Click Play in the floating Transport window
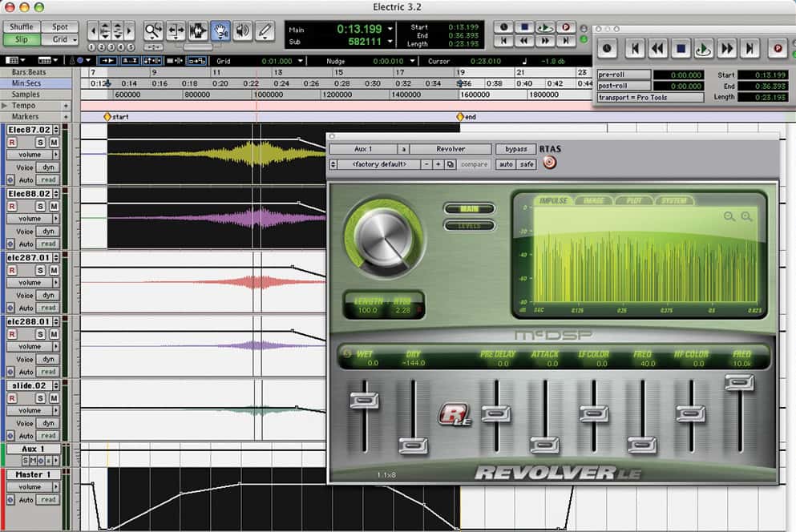The image size is (796, 532). [x=703, y=49]
